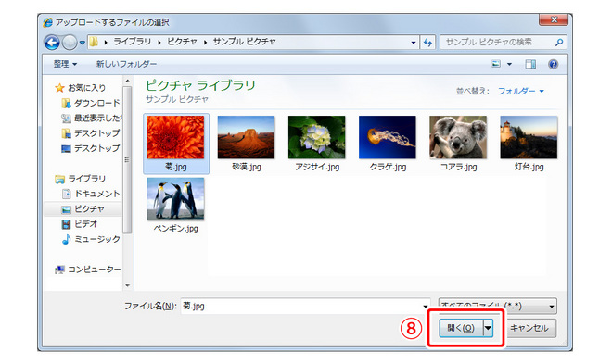Viewport: 612px width, 364px height.
Task: Click the 開く(O) button
Action: pos(461,328)
